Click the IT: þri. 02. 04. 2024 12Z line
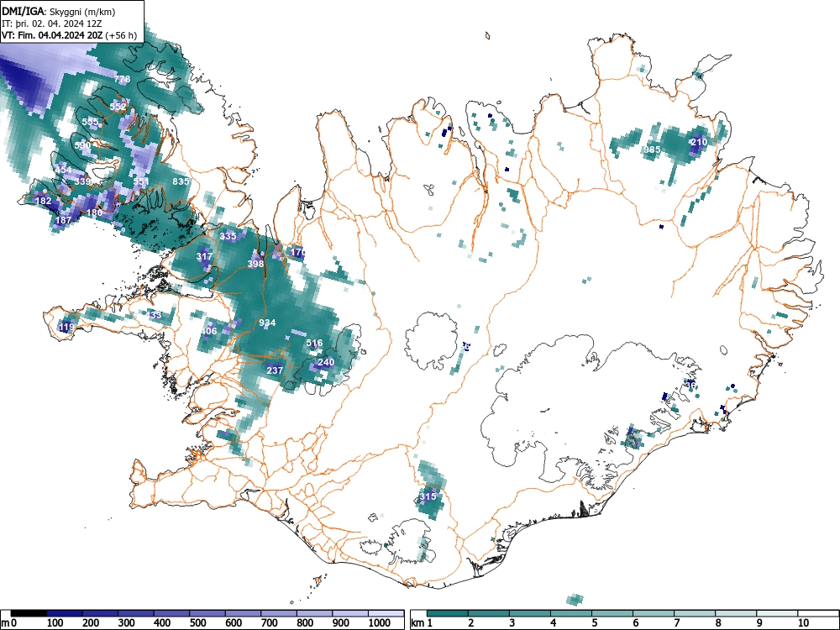The height and width of the screenshot is (630, 840). [51, 24]
